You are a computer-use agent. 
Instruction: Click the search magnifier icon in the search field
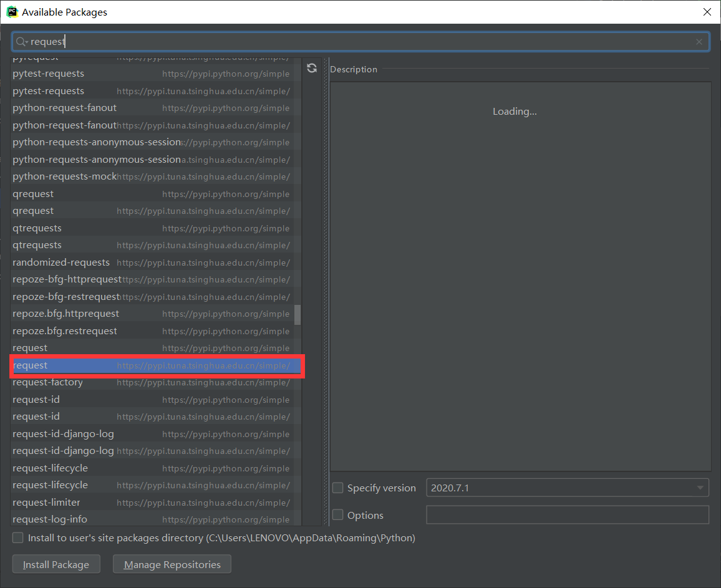21,42
